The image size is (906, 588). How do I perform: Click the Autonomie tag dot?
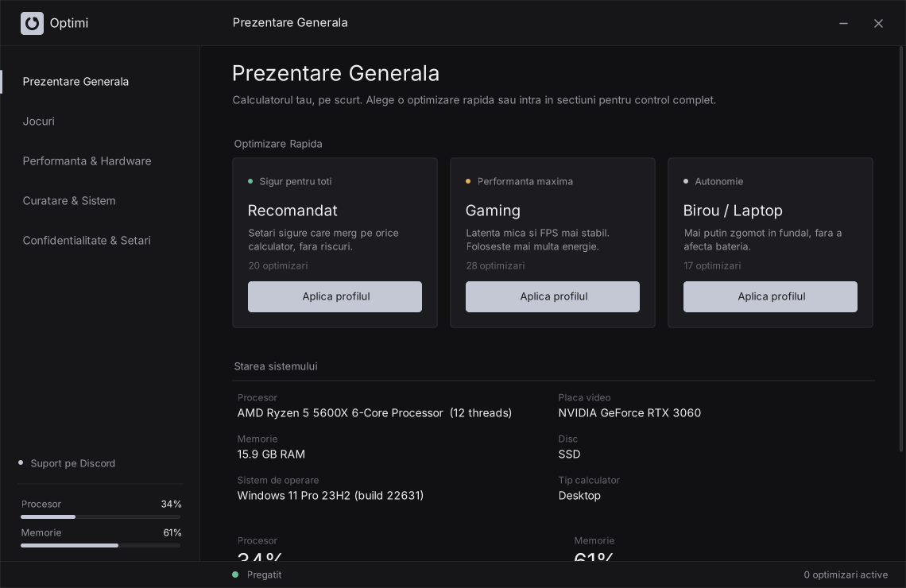click(x=686, y=181)
